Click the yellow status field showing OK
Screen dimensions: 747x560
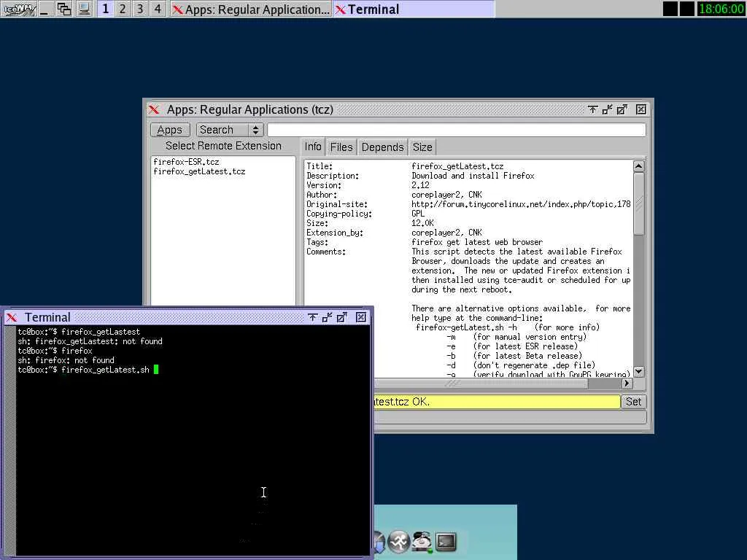pos(497,402)
